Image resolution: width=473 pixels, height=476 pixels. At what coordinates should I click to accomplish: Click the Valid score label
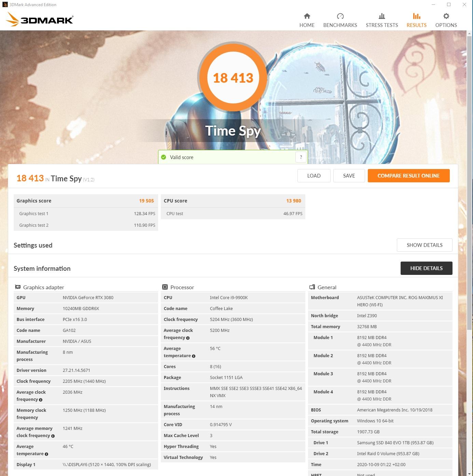point(182,157)
